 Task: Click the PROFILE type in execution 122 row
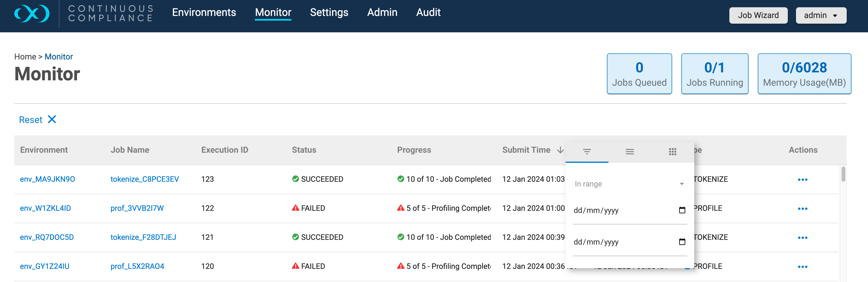pyautogui.click(x=708, y=208)
